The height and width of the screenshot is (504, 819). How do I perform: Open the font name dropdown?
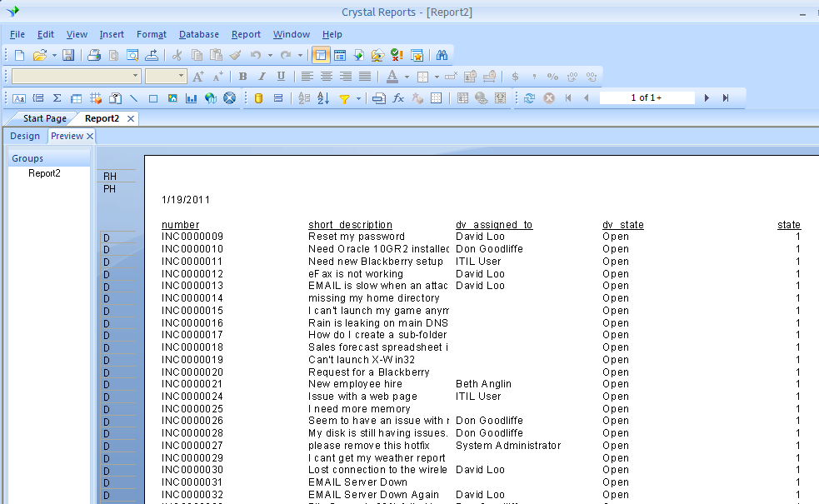click(x=135, y=77)
